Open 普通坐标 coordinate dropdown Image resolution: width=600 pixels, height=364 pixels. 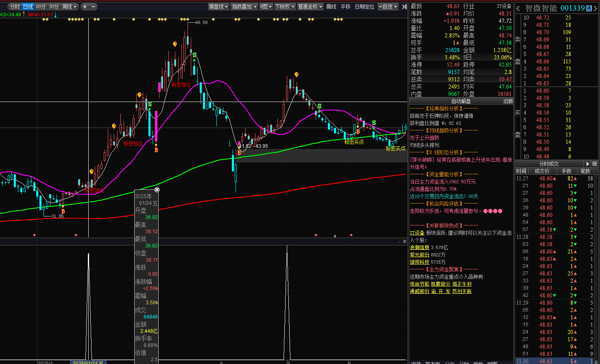(310, 6)
